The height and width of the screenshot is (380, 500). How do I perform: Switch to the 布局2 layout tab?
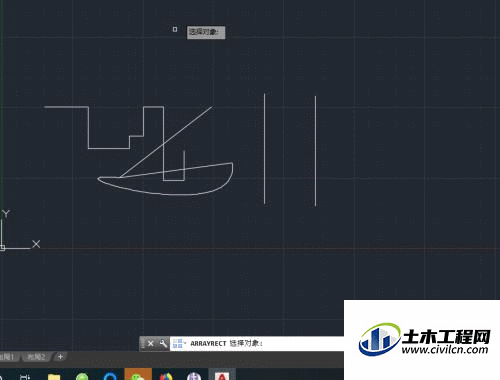[x=36, y=357]
